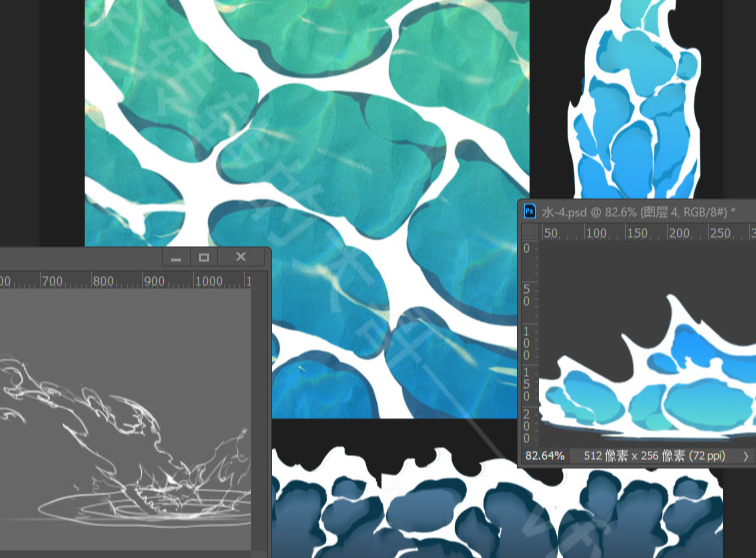
Task: Minimize the floating sketch window
Action: point(176,258)
